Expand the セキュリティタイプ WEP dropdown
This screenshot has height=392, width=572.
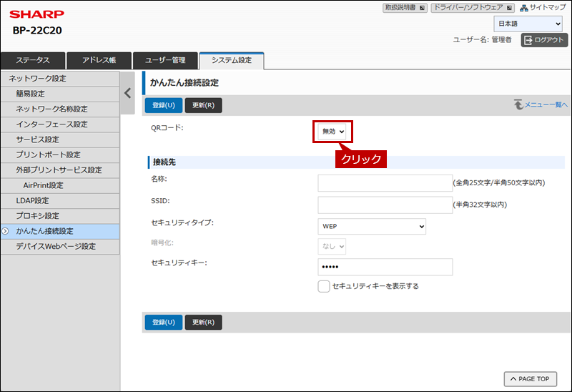[x=372, y=226]
